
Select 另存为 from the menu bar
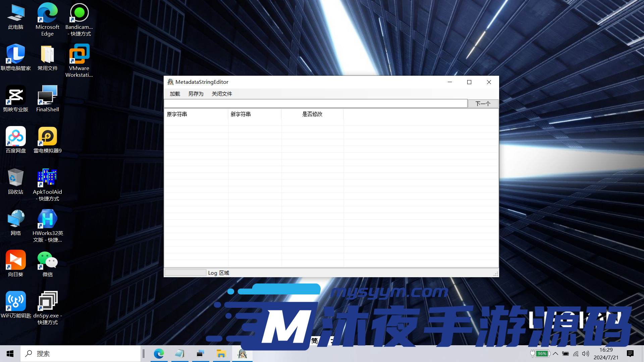click(x=196, y=94)
